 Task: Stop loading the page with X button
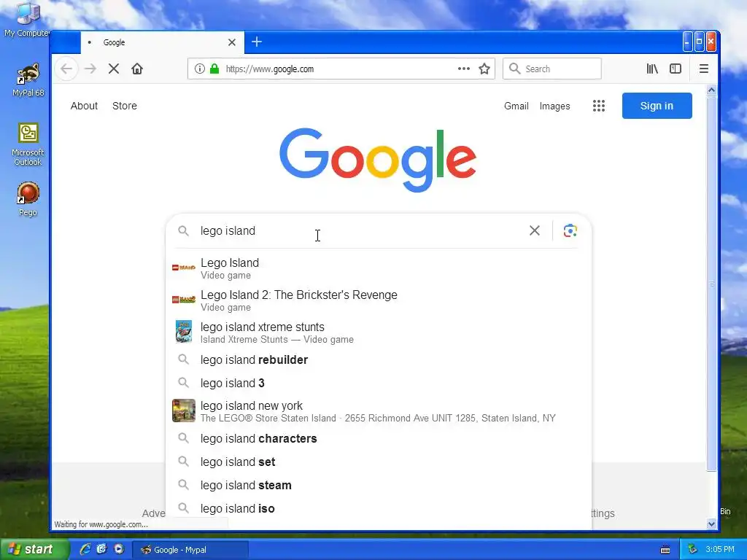pyautogui.click(x=113, y=69)
